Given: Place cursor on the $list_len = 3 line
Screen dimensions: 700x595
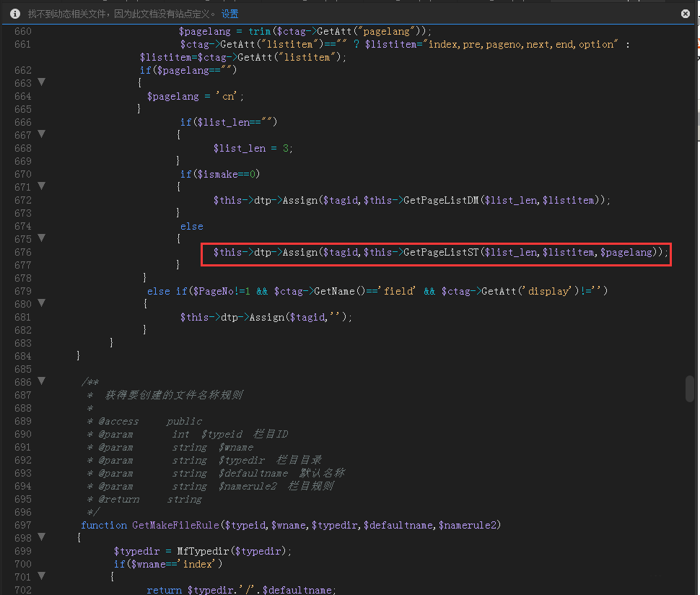Looking at the screenshot, I should 253,148.
